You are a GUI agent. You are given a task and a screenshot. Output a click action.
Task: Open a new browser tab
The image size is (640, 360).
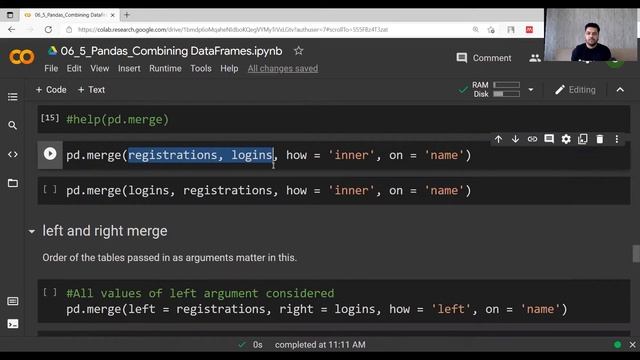tap(127, 15)
